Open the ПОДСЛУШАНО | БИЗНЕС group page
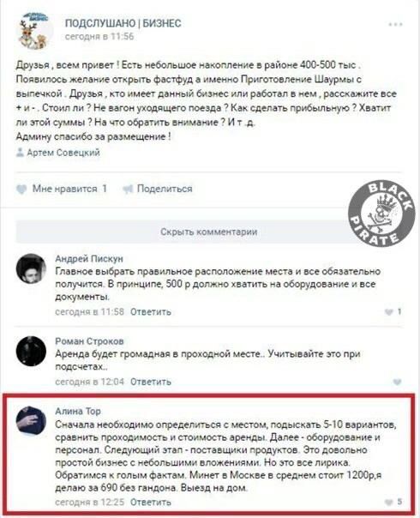 (x=123, y=23)
